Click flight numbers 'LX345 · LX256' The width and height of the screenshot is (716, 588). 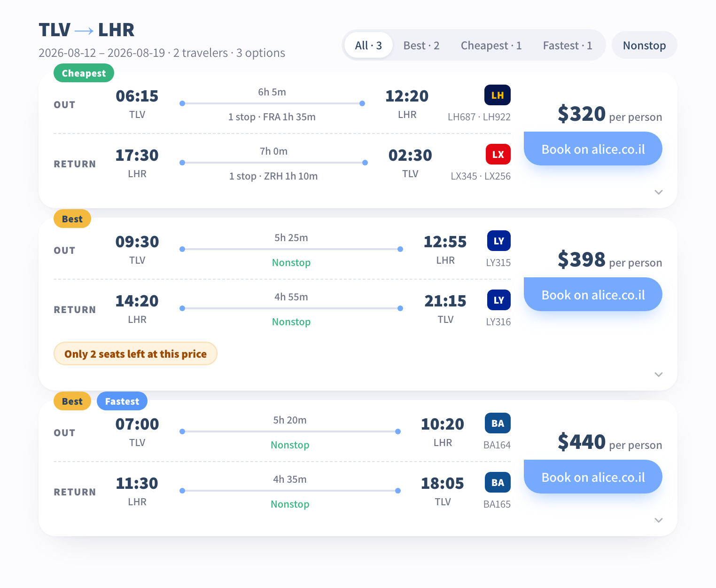tap(481, 176)
